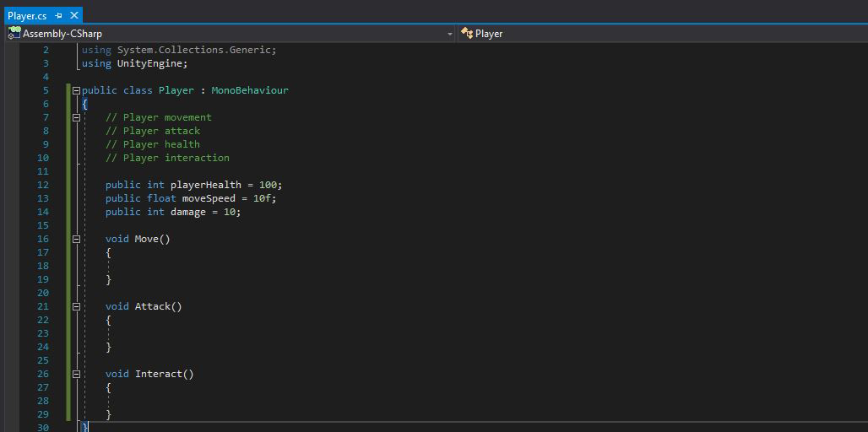This screenshot has width=868, height=432.
Task: Collapse the Interact() method
Action: coord(76,374)
